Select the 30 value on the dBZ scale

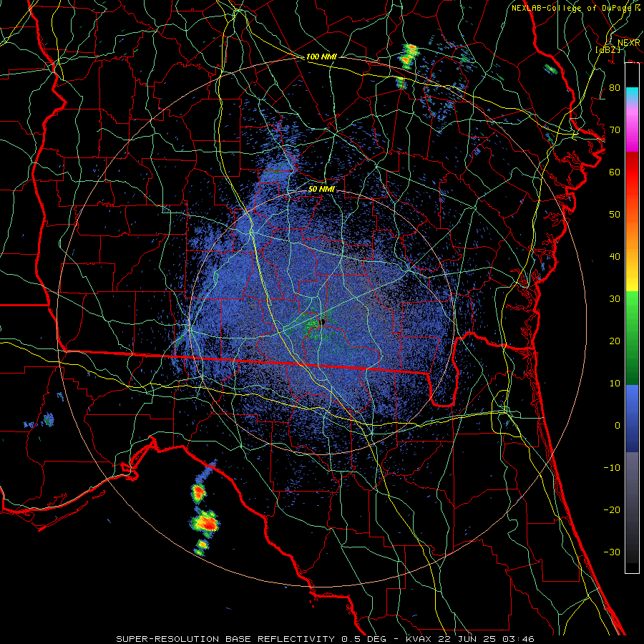(615, 299)
